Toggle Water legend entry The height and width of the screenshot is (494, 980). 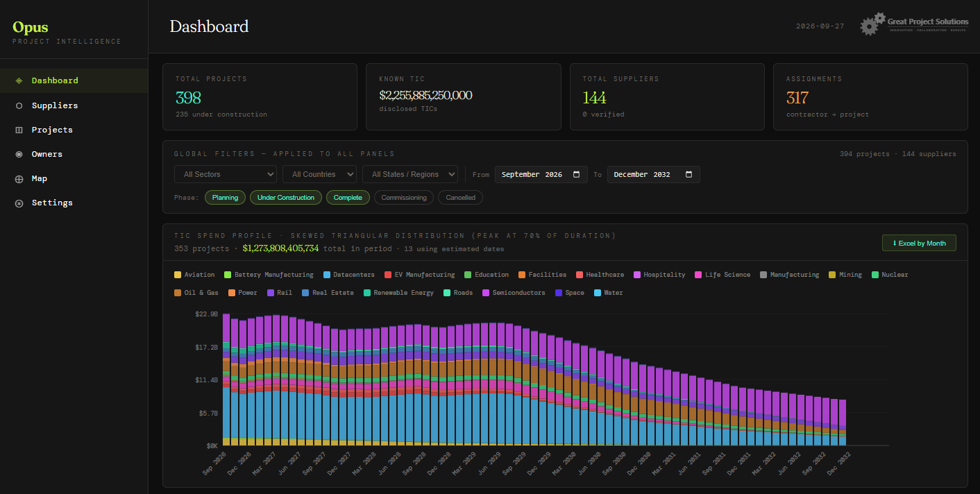608,293
